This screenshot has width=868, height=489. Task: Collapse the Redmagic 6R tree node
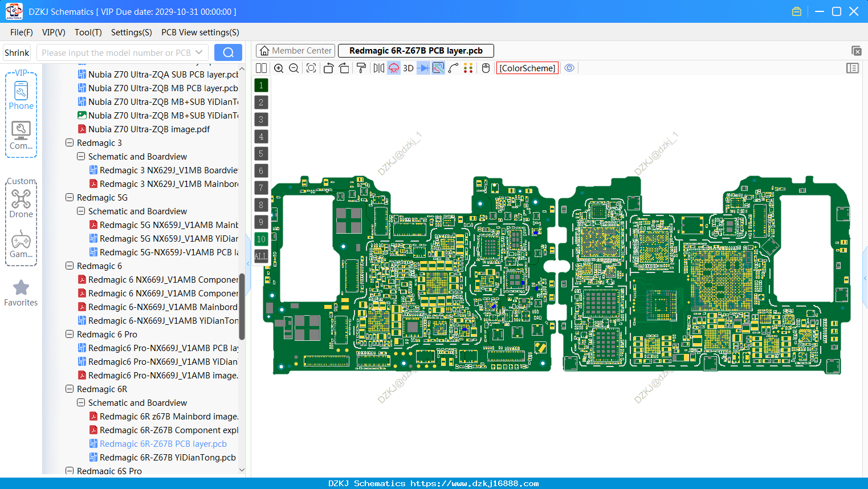coord(70,389)
